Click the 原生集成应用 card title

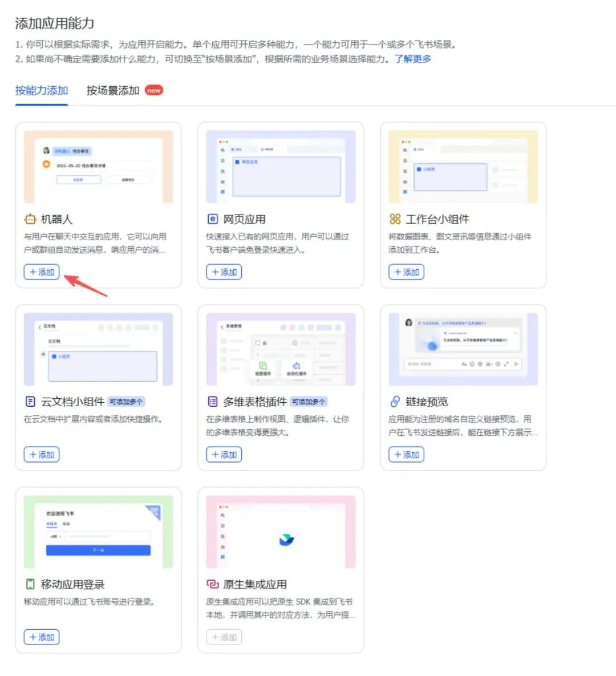[255, 584]
